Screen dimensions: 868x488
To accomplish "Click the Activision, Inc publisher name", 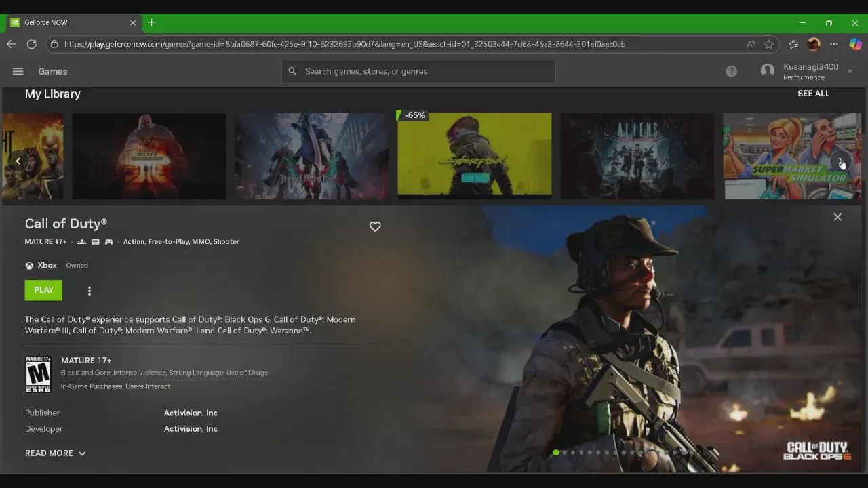I will click(191, 413).
